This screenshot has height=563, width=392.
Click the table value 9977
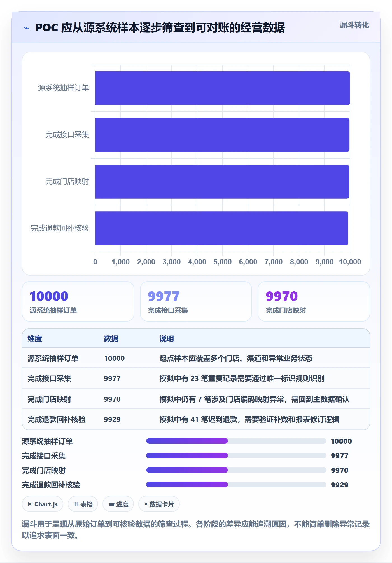click(112, 378)
